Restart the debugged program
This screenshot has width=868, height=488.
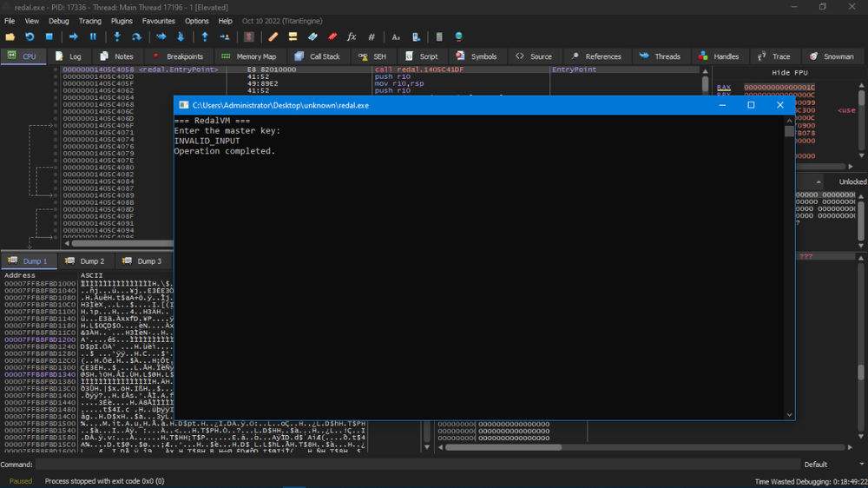(x=30, y=37)
